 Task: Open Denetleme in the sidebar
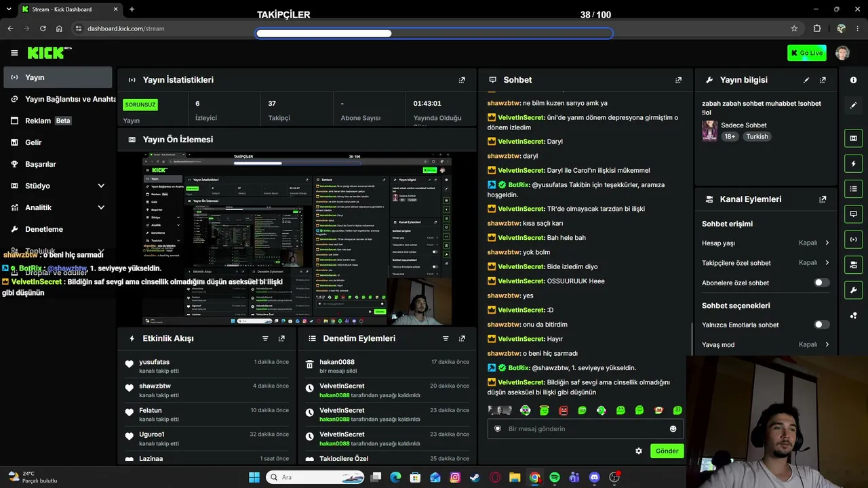pos(58,229)
